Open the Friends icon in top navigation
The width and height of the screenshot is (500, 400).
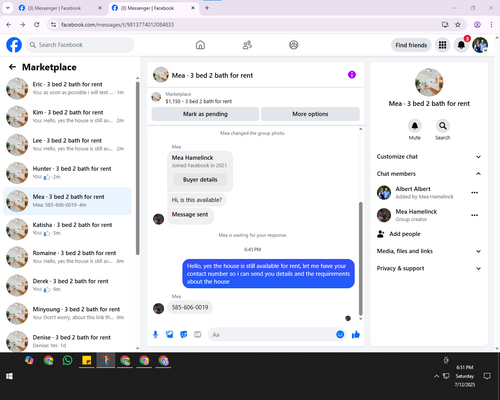[x=247, y=45]
